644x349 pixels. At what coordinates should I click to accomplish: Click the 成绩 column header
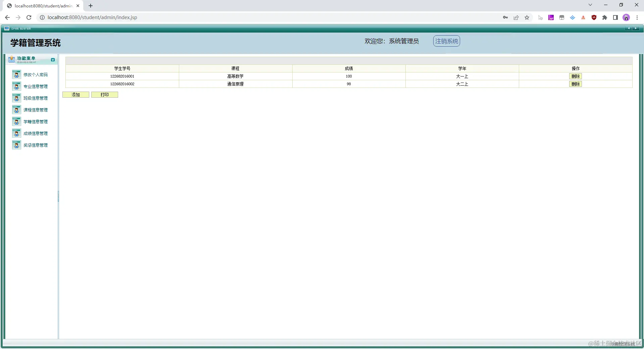click(x=349, y=68)
